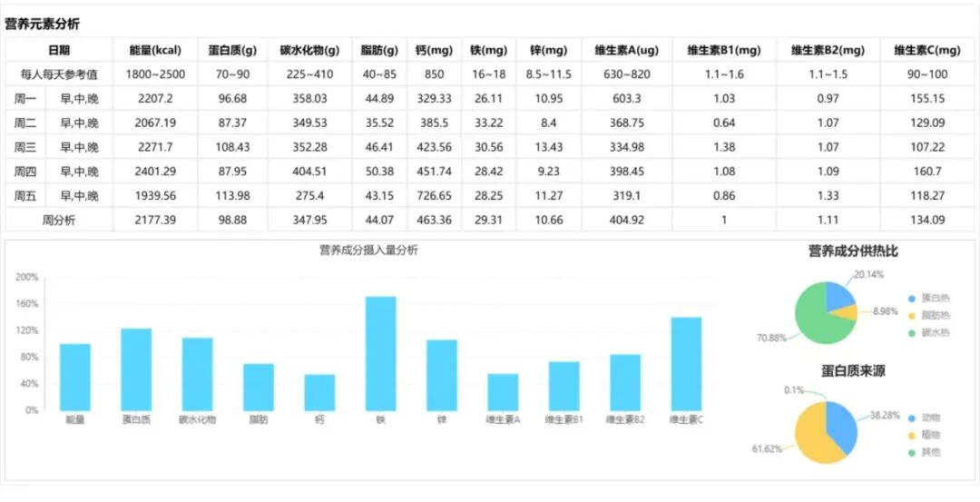
Task: Select the 周分析 summary row label
Action: (59, 220)
